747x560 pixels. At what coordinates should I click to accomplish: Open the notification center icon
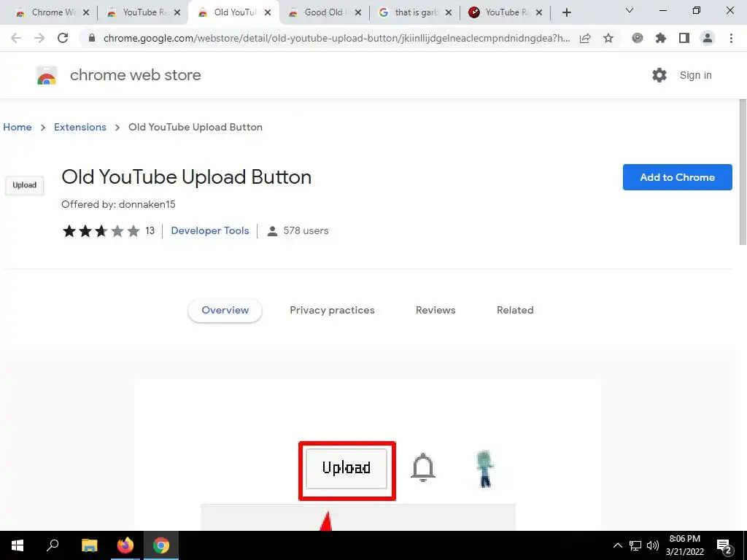coord(724,546)
